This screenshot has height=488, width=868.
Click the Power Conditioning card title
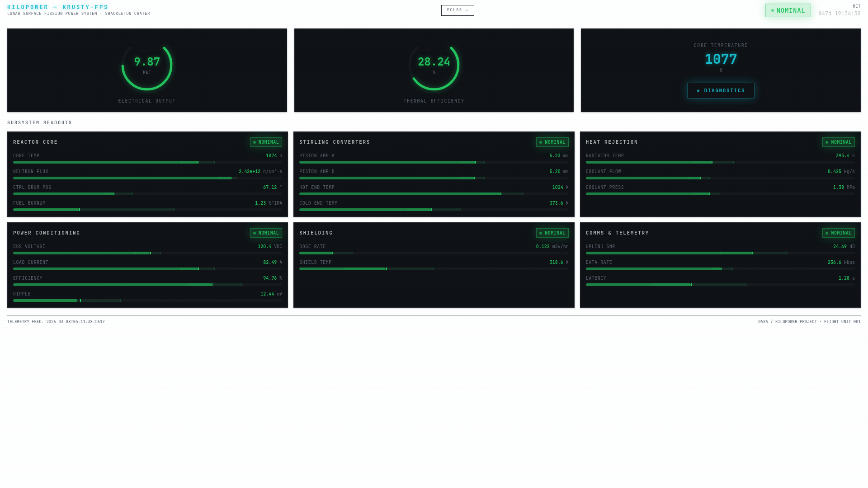coord(47,233)
